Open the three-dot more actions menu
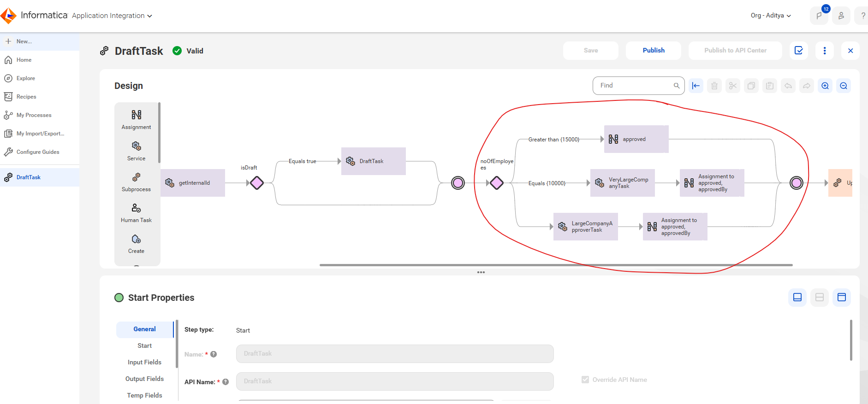This screenshot has height=404, width=868. coord(825,51)
